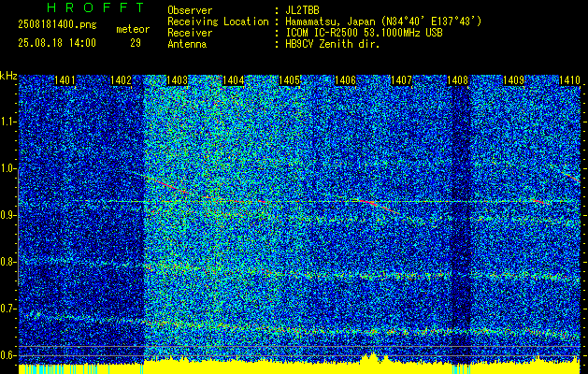Select the ICOM IC-R2500 53.1000MHz USB text
Viewport: 588px width, 374px height.
click(x=364, y=33)
